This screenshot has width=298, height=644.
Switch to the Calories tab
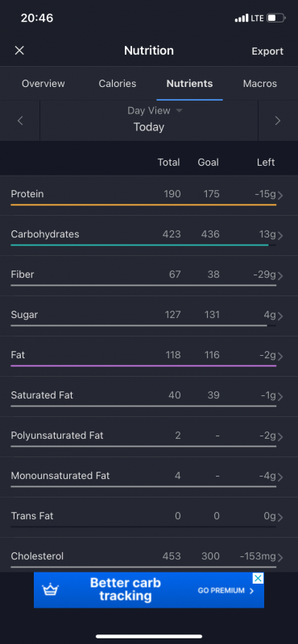tap(118, 84)
